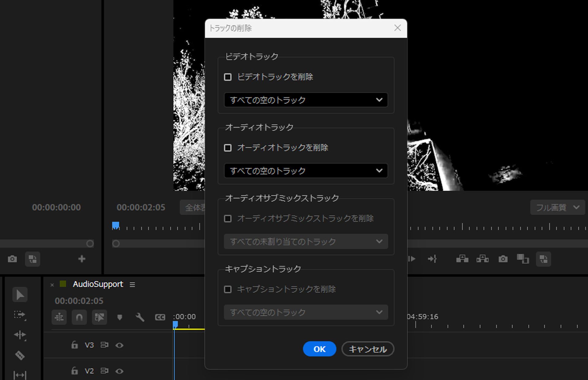Image resolution: width=588 pixels, height=380 pixels.
Task: Enable snapping with the magnet icon
Action: pos(79,317)
